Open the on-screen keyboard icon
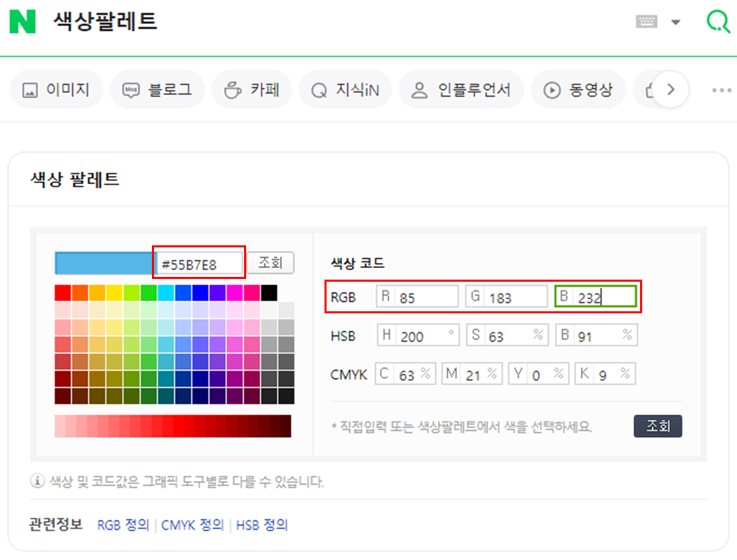 pyautogui.click(x=646, y=21)
